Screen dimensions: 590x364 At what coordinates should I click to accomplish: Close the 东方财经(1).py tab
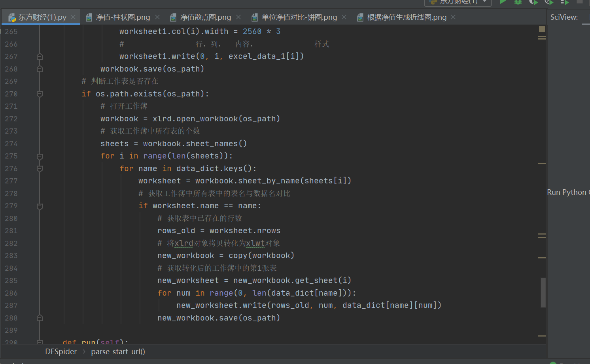(73, 17)
